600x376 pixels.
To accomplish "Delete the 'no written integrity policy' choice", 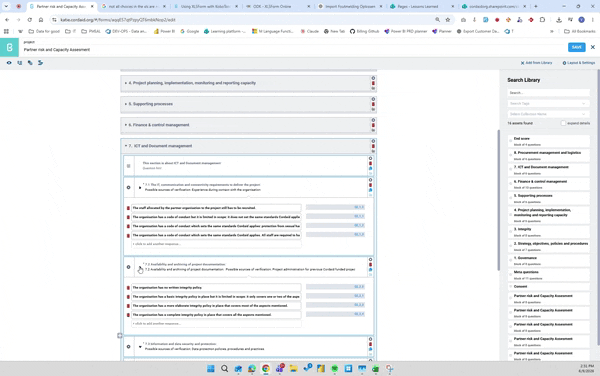I will pos(128,288).
